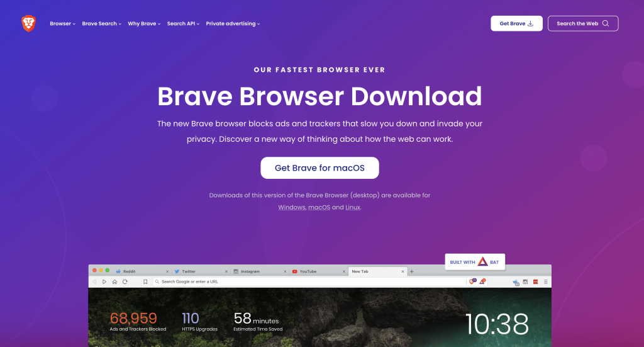Screen dimensions: 644x347
Task: Click the red close window dot in mockup
Action: point(94,270)
